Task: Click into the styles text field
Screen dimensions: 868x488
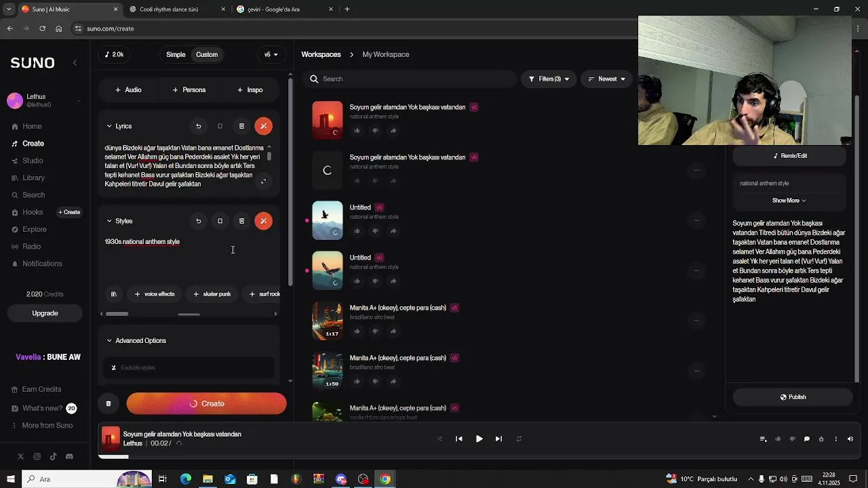Action: pyautogui.click(x=189, y=258)
